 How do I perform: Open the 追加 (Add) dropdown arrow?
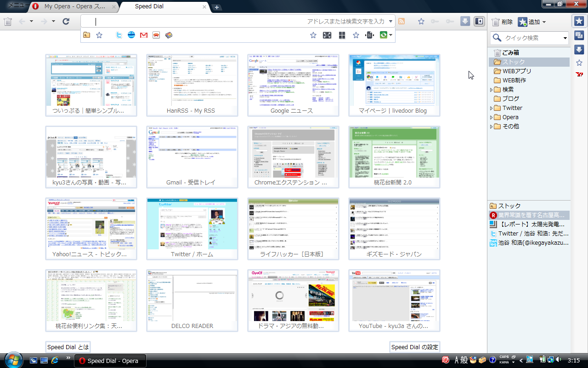pyautogui.click(x=544, y=22)
